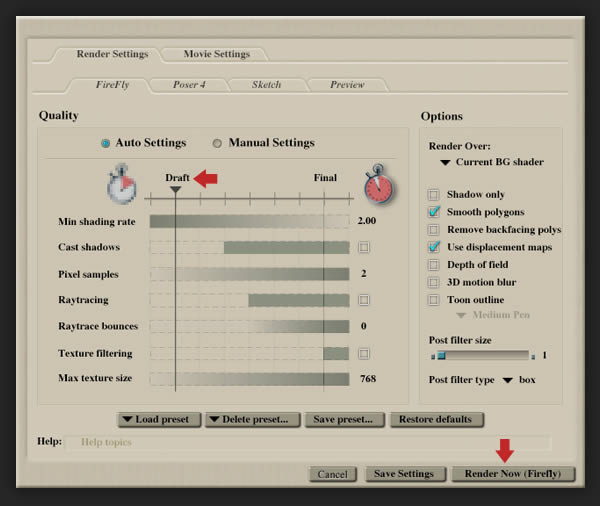Open the Medium Pen dropdown
The height and width of the screenshot is (506, 600).
[493, 315]
